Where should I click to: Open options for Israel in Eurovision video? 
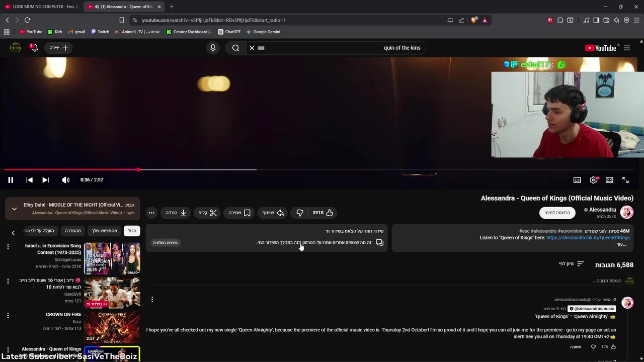[8, 246]
